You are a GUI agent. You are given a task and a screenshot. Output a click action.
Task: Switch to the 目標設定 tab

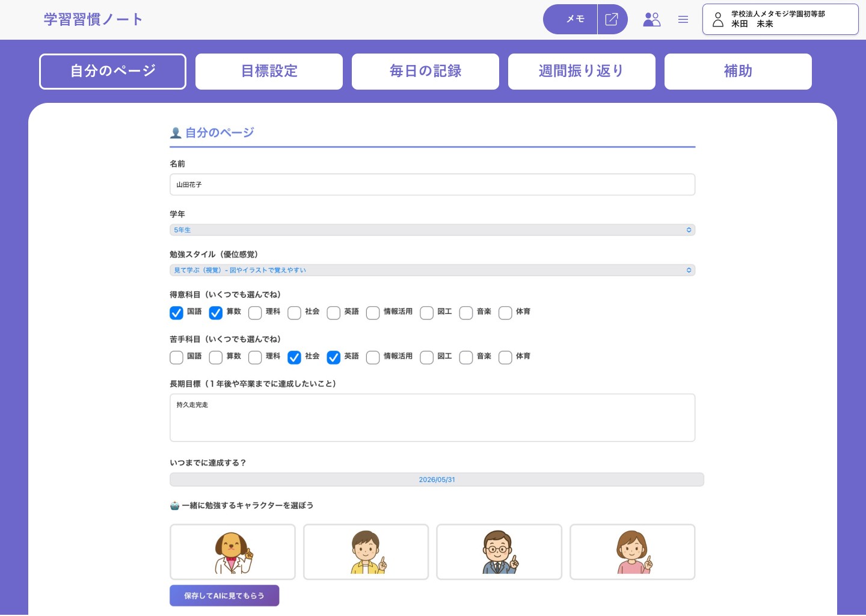coord(269,72)
